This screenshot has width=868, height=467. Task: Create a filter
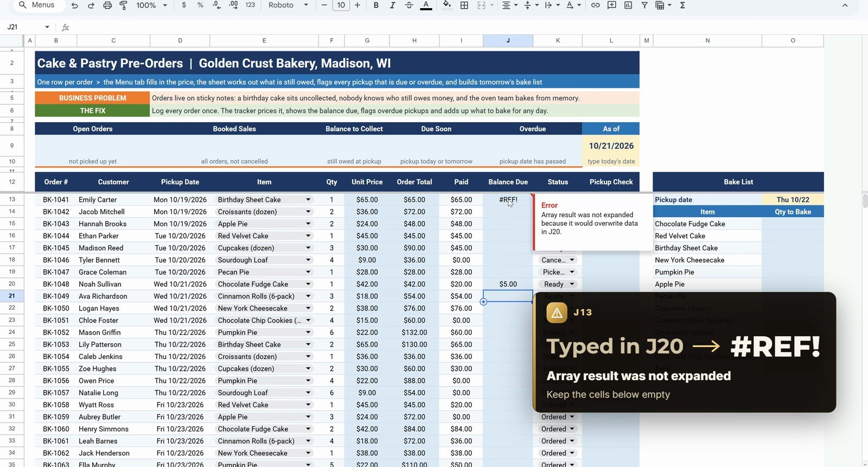(644, 5)
